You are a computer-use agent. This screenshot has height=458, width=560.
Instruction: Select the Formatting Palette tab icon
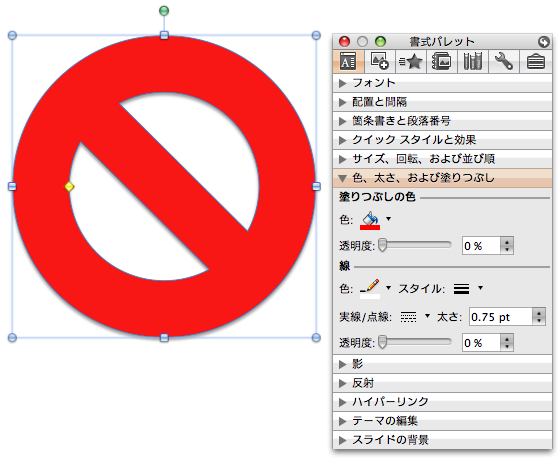pyautogui.click(x=348, y=61)
